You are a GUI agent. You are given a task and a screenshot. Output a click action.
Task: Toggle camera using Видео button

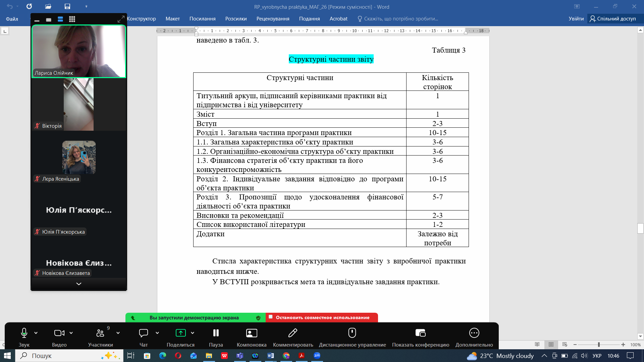click(x=59, y=337)
